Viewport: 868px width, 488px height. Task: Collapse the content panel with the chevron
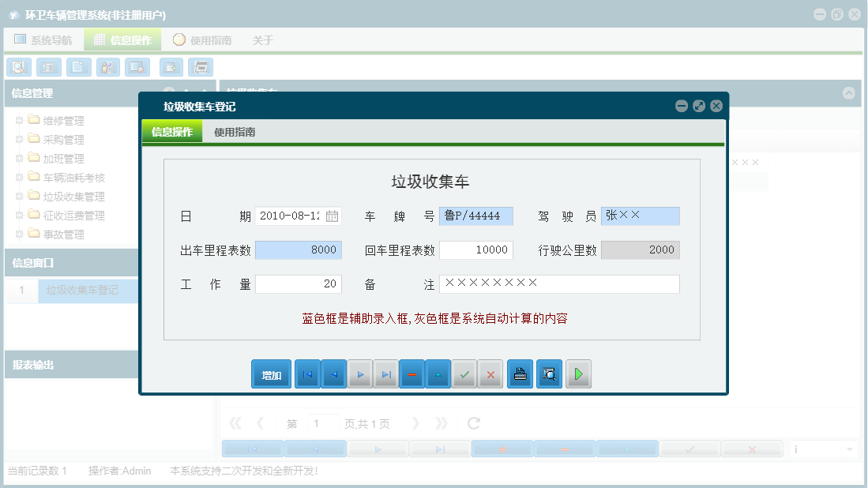(x=849, y=93)
